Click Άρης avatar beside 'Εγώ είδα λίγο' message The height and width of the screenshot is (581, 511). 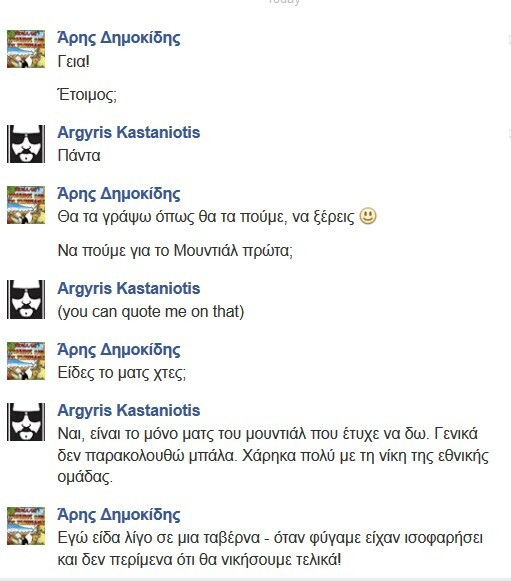coord(26,526)
